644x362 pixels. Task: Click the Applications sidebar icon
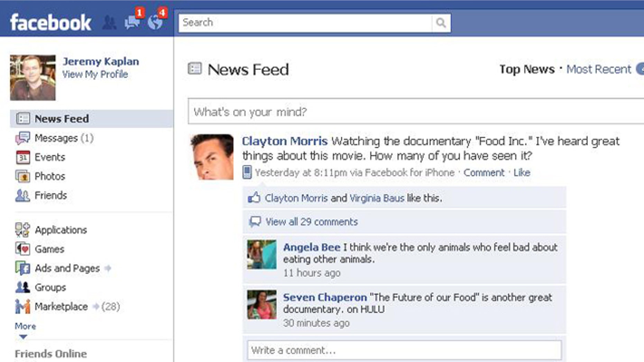point(23,230)
